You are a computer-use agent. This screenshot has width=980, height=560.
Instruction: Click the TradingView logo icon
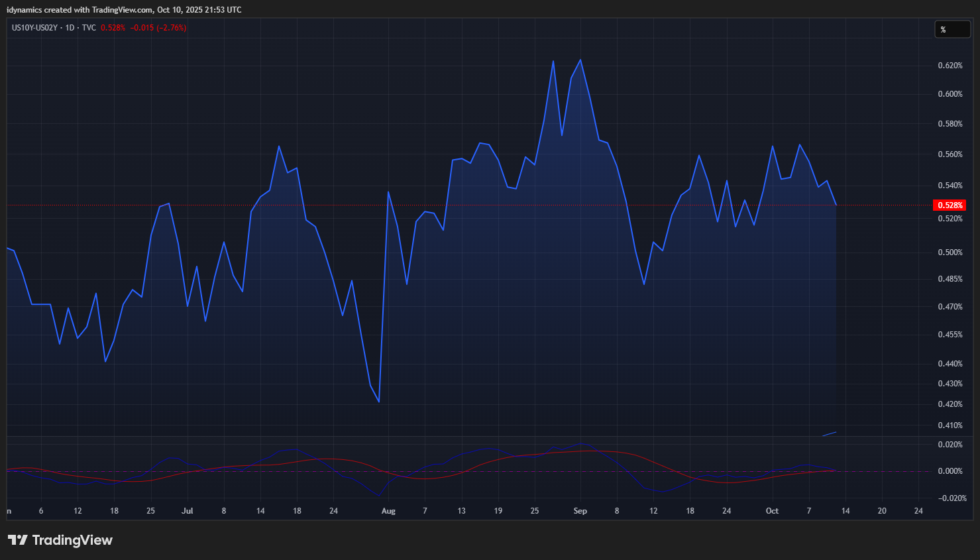coord(18,540)
